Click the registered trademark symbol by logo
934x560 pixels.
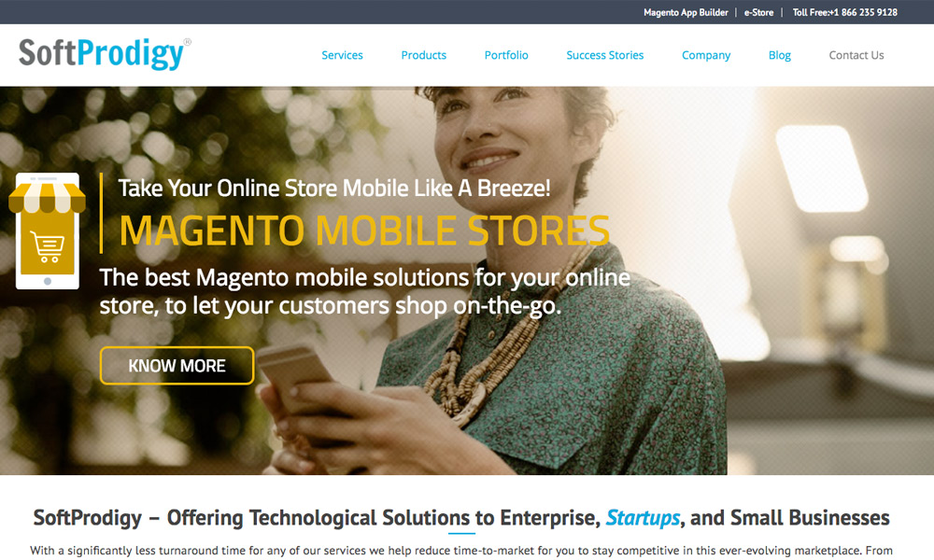[188, 42]
